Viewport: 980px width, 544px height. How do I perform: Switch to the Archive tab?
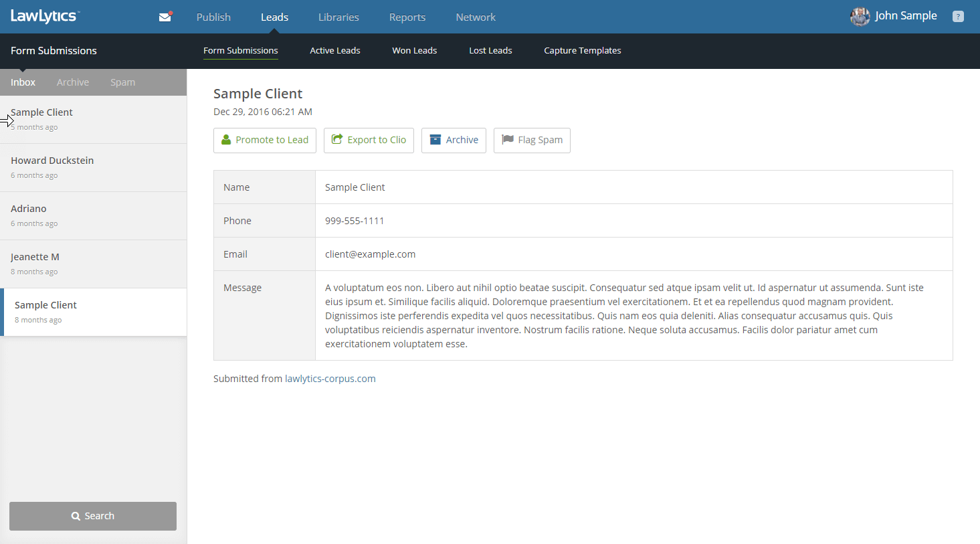pyautogui.click(x=73, y=82)
